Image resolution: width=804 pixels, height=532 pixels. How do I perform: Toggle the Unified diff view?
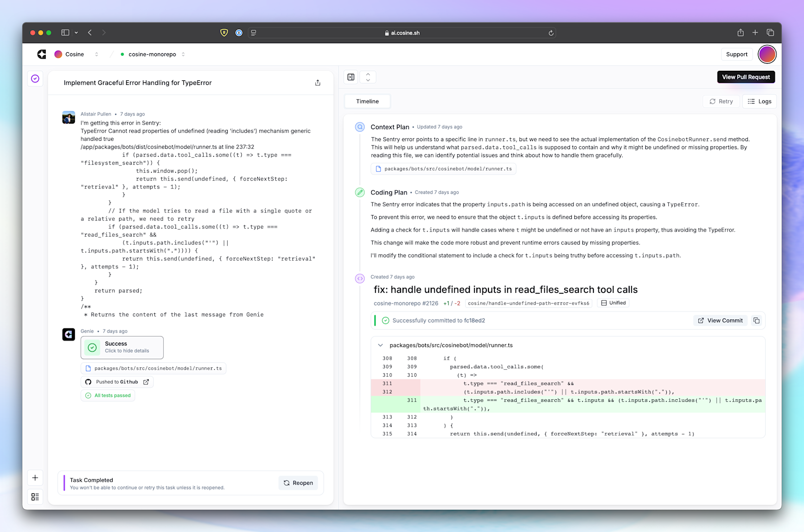[613, 303]
